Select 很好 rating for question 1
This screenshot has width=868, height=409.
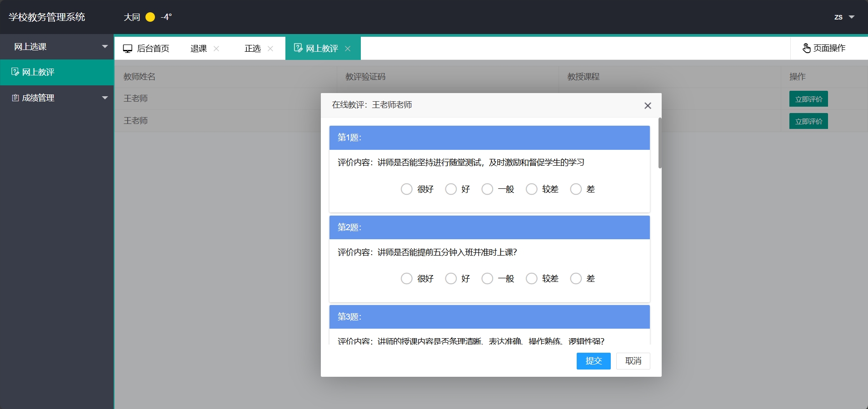point(407,189)
